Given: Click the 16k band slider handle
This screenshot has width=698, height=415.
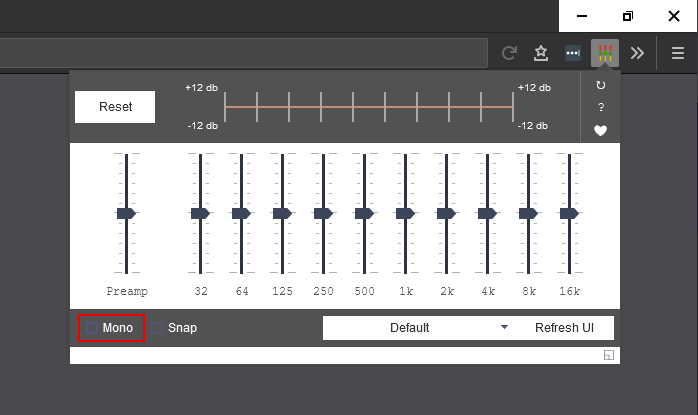Looking at the screenshot, I should (x=569, y=213).
